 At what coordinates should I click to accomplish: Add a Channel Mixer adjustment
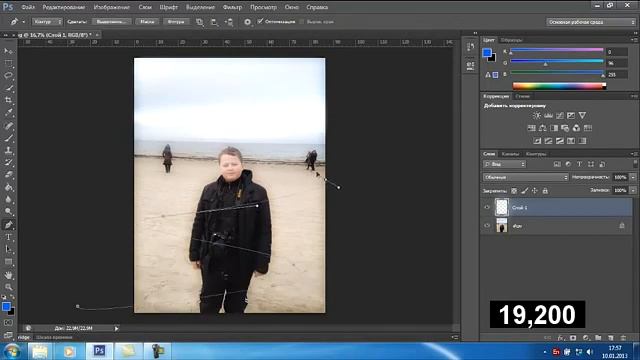pos(576,128)
